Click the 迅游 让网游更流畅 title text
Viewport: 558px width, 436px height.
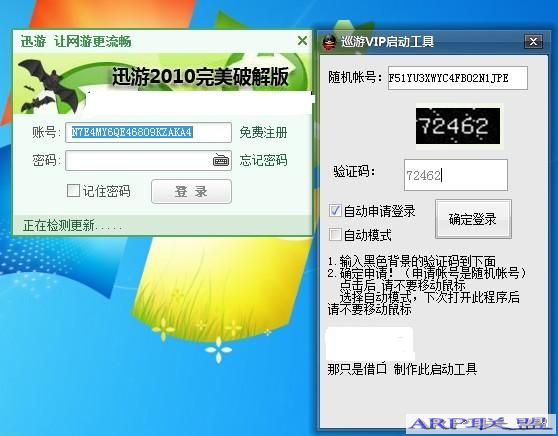tap(76, 41)
